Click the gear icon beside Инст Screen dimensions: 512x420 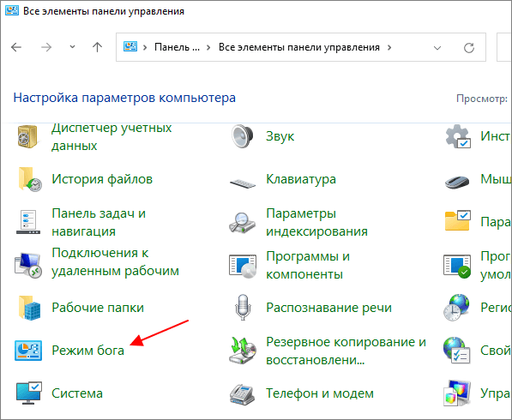457,136
